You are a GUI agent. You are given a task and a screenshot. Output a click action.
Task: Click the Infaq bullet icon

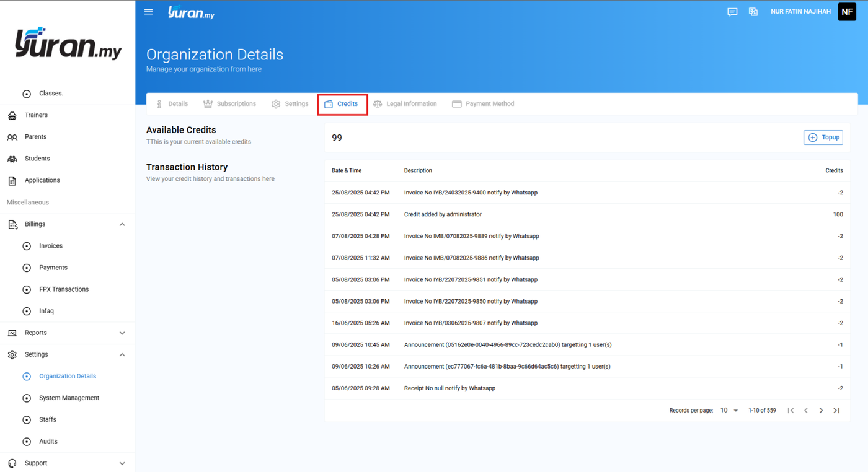click(27, 311)
